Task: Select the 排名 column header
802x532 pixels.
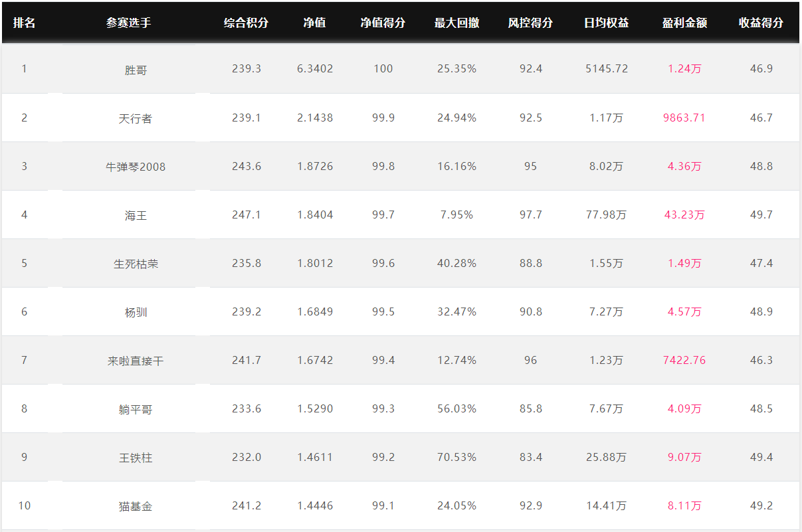Action: (x=25, y=23)
